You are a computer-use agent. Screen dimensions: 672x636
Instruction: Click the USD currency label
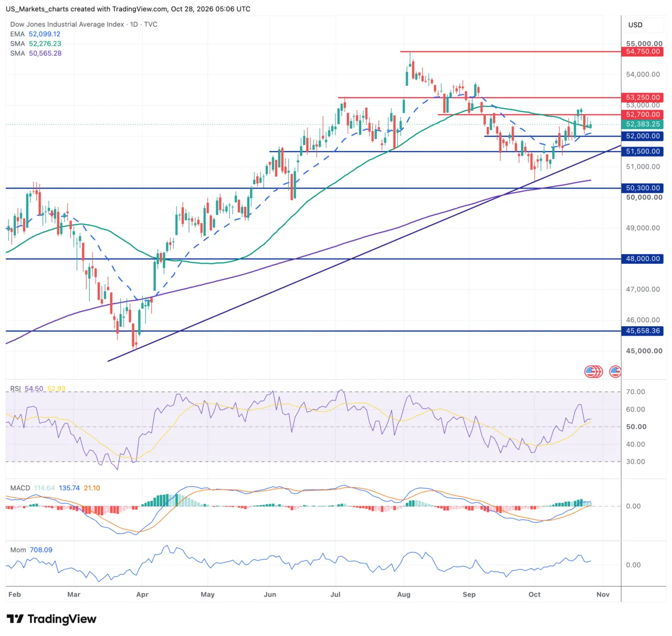pyautogui.click(x=635, y=25)
